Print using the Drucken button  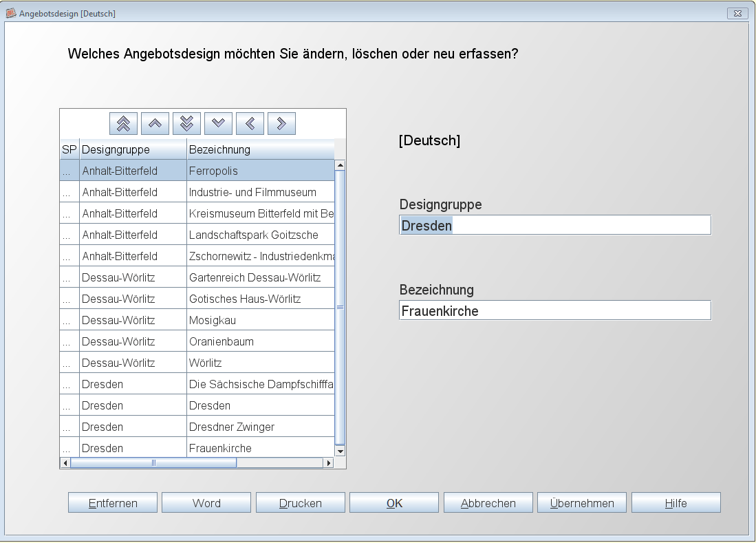301,503
